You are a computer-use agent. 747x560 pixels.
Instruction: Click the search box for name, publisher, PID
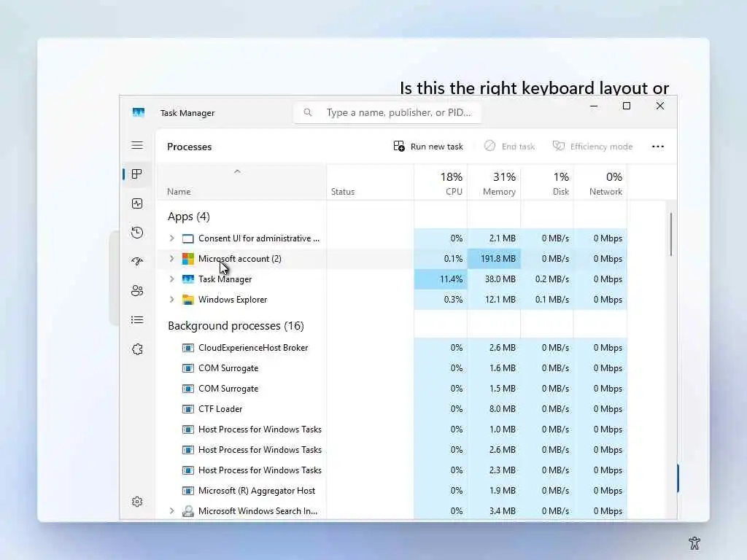pyautogui.click(x=387, y=112)
